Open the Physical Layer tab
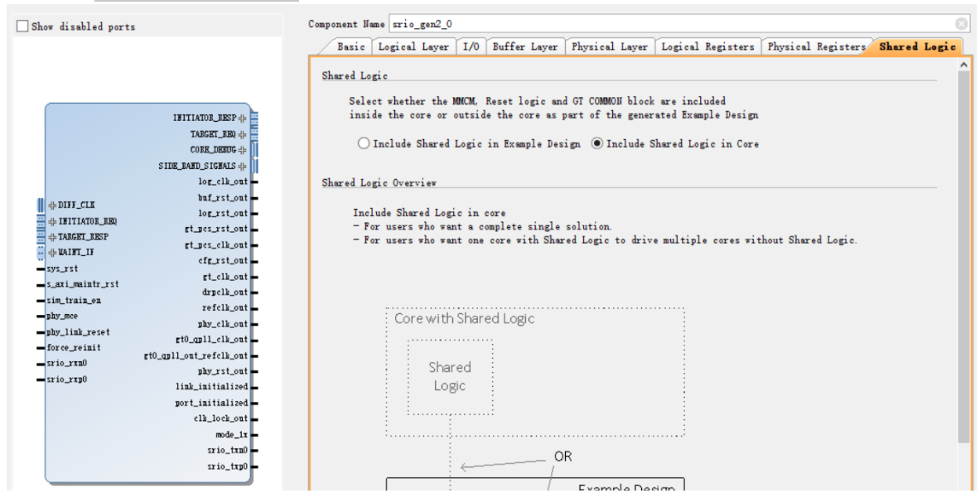 point(610,47)
